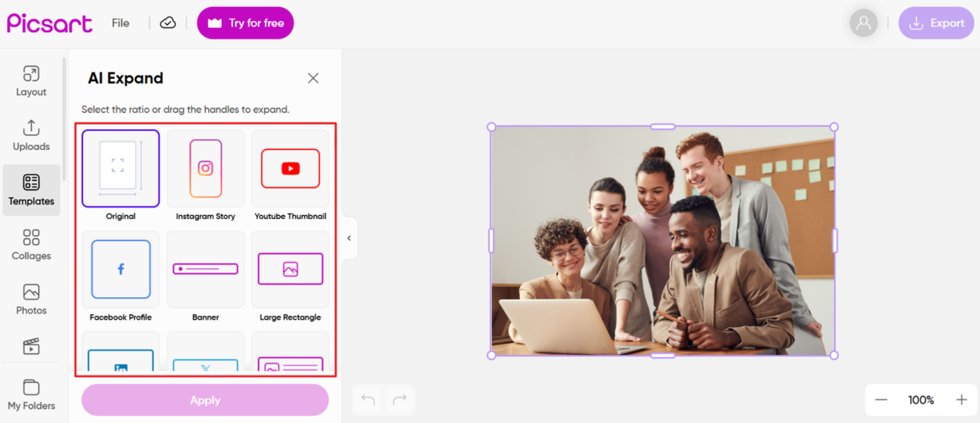Close the AI Expand panel

point(313,78)
